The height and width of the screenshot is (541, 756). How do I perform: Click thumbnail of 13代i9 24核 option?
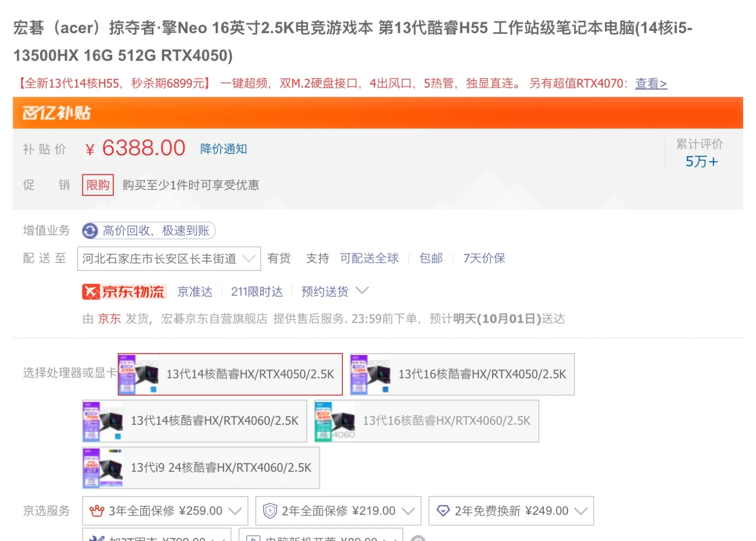point(103,467)
